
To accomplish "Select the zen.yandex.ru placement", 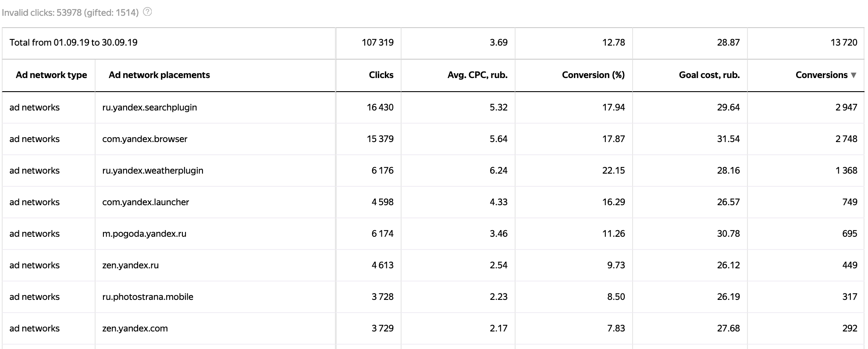I will coord(130,265).
